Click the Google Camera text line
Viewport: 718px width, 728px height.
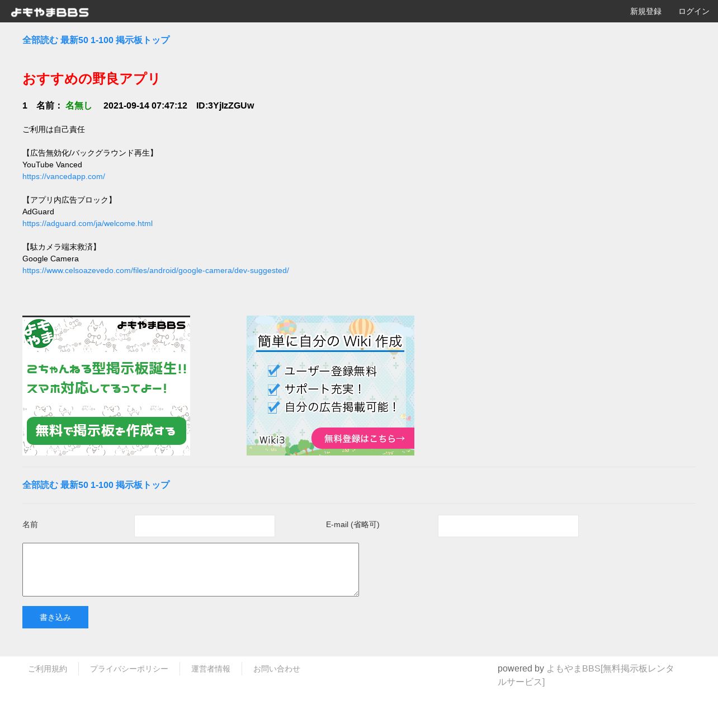50,259
